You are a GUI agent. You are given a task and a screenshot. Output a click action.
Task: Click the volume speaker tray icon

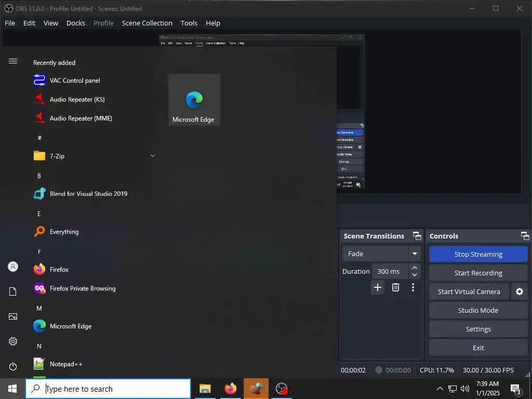tap(465, 389)
